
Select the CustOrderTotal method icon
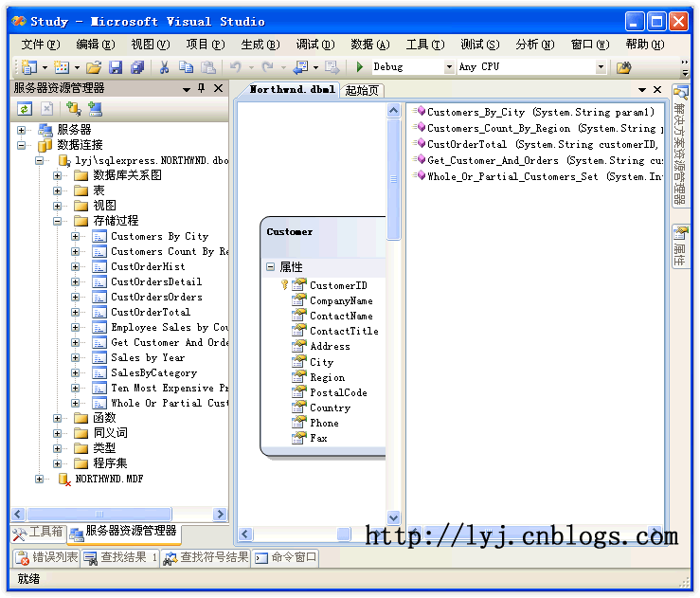[421, 143]
